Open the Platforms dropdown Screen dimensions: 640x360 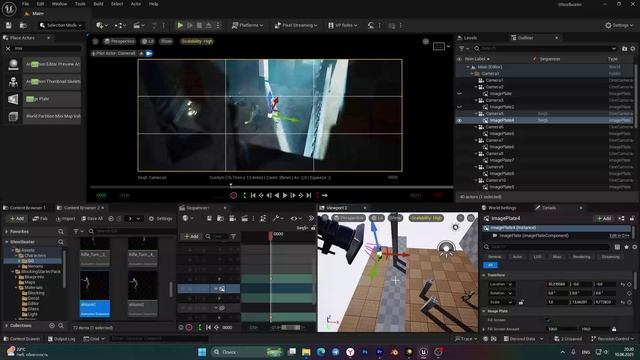(x=247, y=25)
